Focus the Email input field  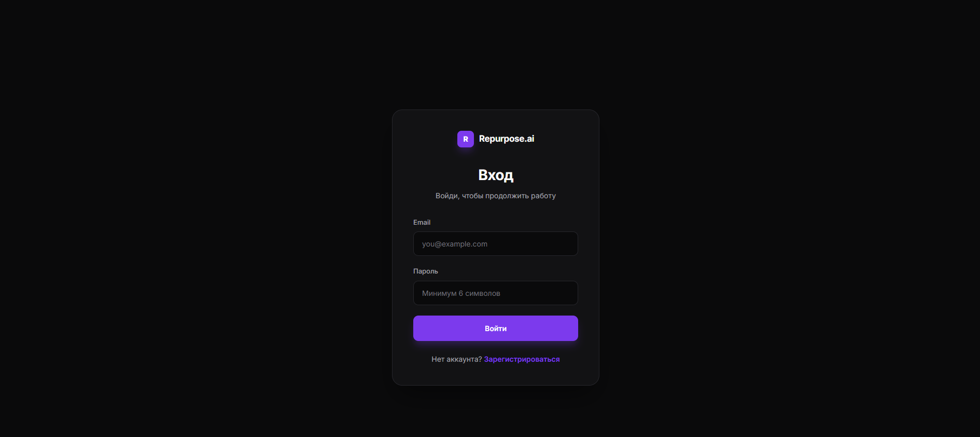496,244
